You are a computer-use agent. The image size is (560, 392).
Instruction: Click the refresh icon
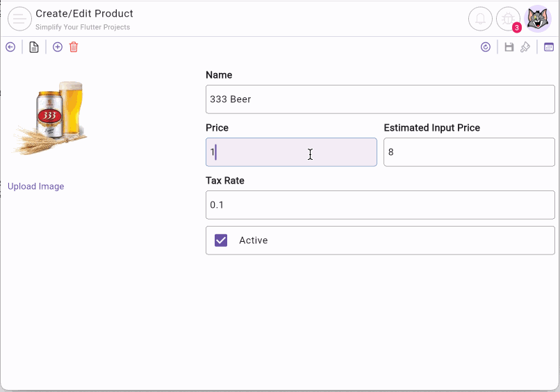coord(486,47)
